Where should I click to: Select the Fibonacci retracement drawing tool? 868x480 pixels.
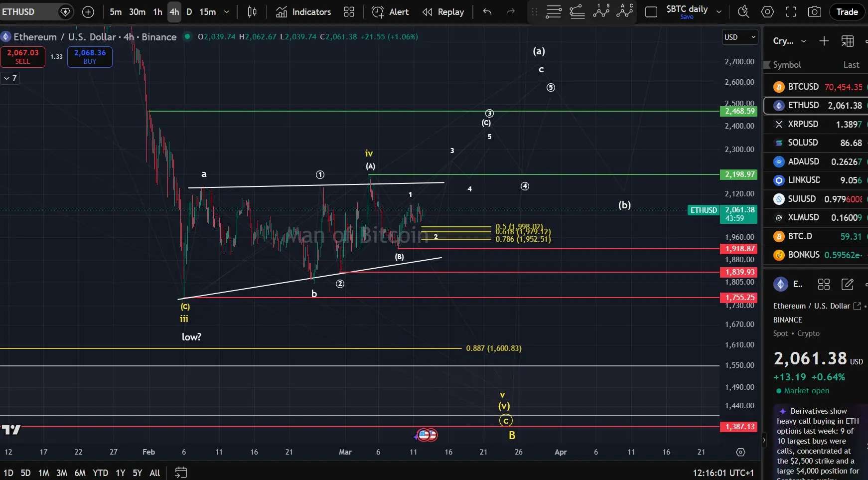pos(577,12)
